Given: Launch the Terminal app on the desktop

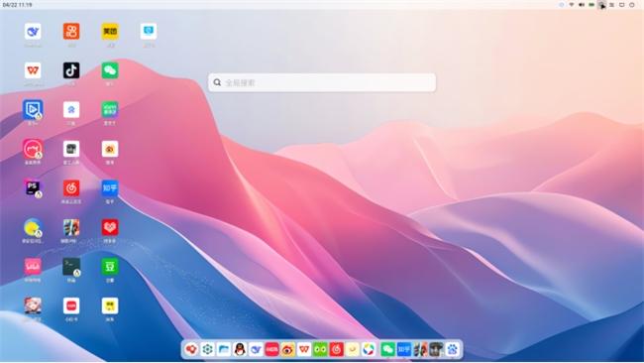Looking at the screenshot, I should point(71,267).
